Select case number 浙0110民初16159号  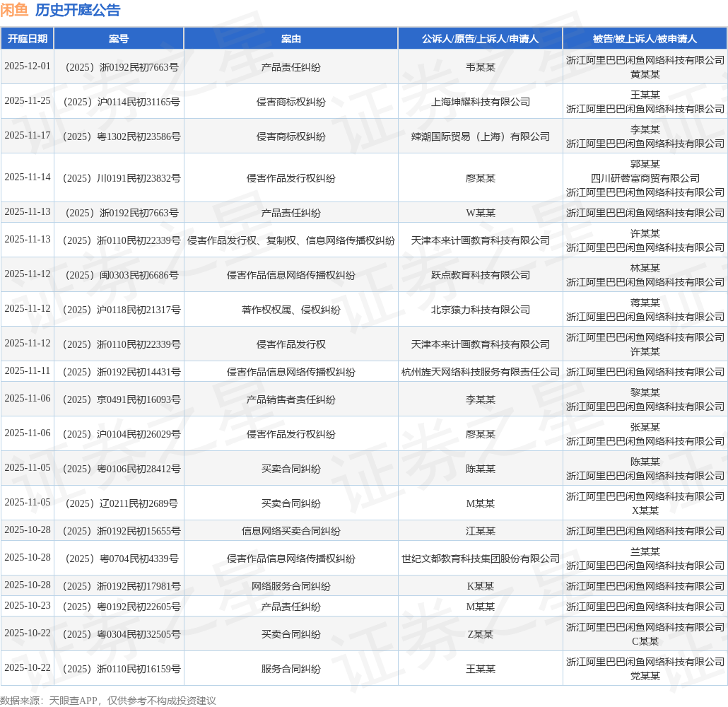(x=122, y=669)
